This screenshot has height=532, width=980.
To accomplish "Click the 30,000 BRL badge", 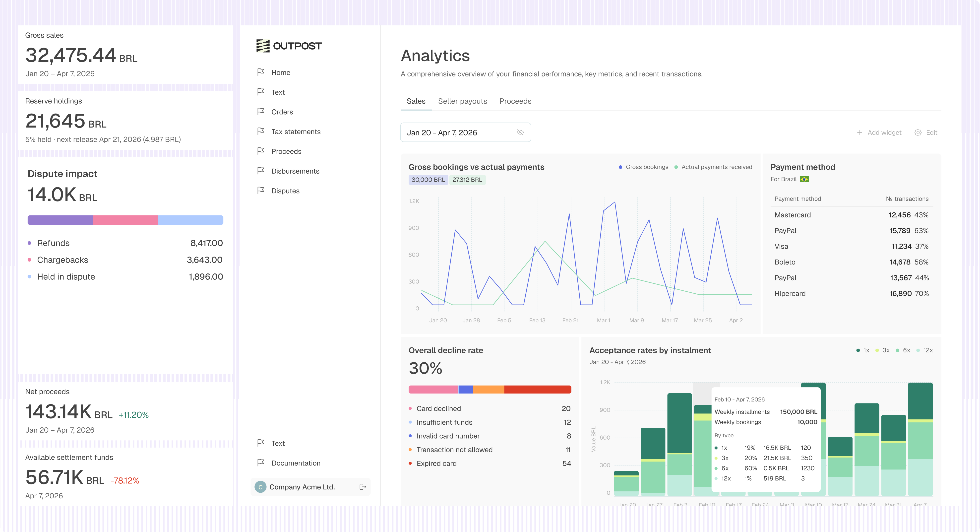I will [428, 180].
